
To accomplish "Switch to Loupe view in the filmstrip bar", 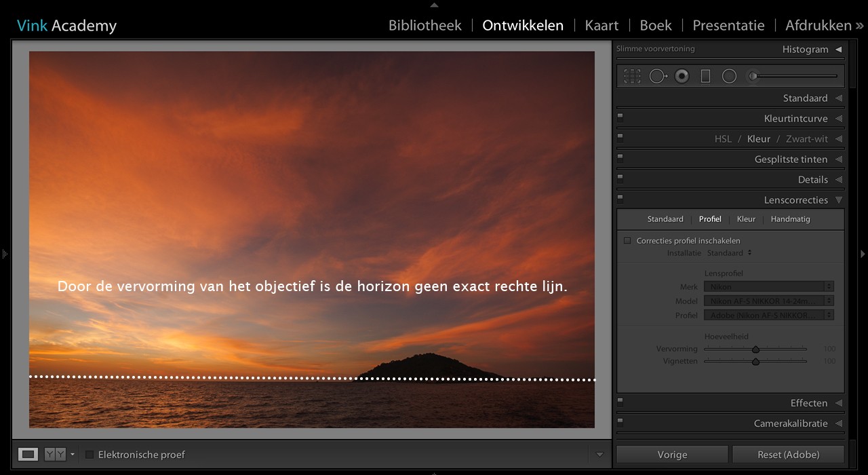I will 27,454.
